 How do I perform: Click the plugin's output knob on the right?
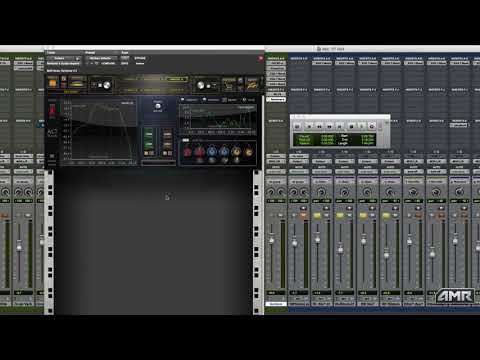(x=201, y=85)
